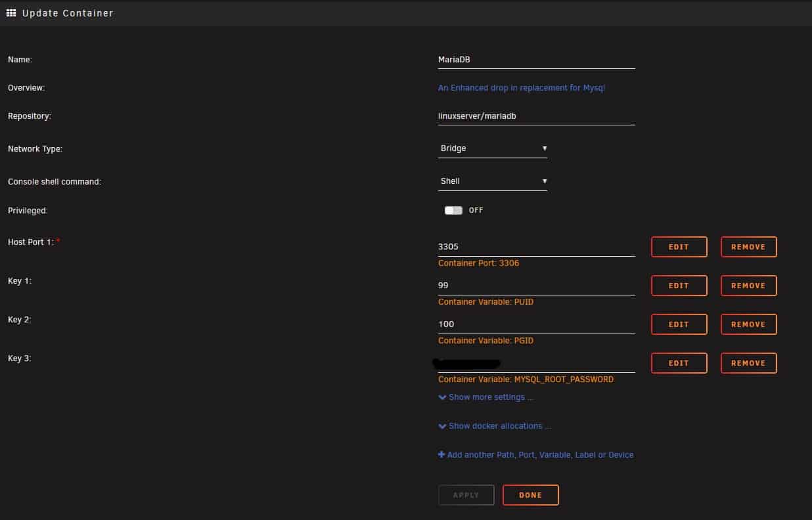Click the Key 2 label
Viewport: 812px width, 520px height.
pos(20,320)
